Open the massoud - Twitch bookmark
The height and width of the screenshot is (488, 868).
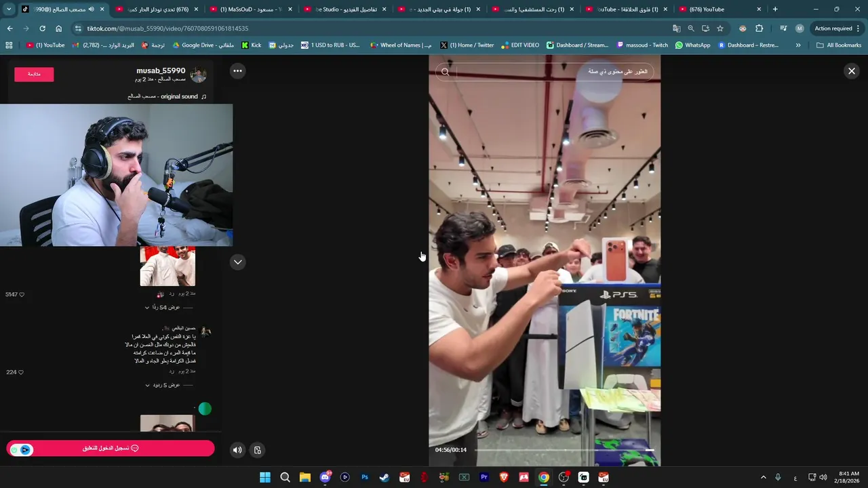coord(642,45)
